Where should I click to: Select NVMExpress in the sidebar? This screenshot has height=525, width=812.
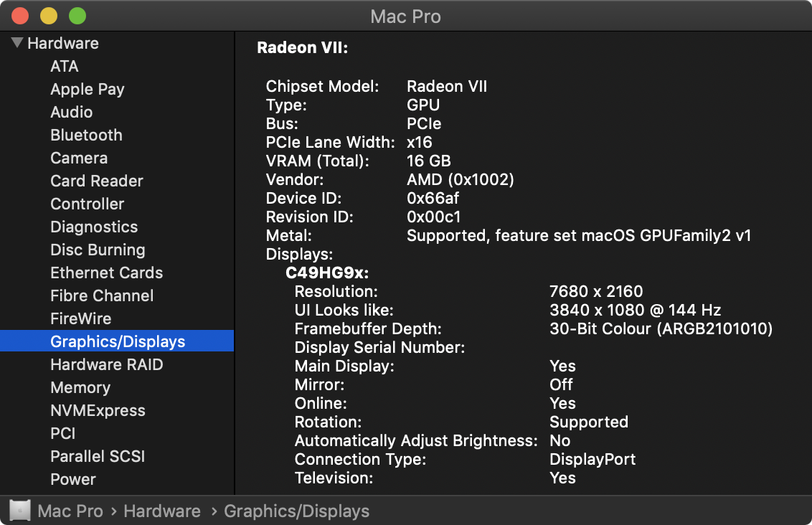pos(98,410)
